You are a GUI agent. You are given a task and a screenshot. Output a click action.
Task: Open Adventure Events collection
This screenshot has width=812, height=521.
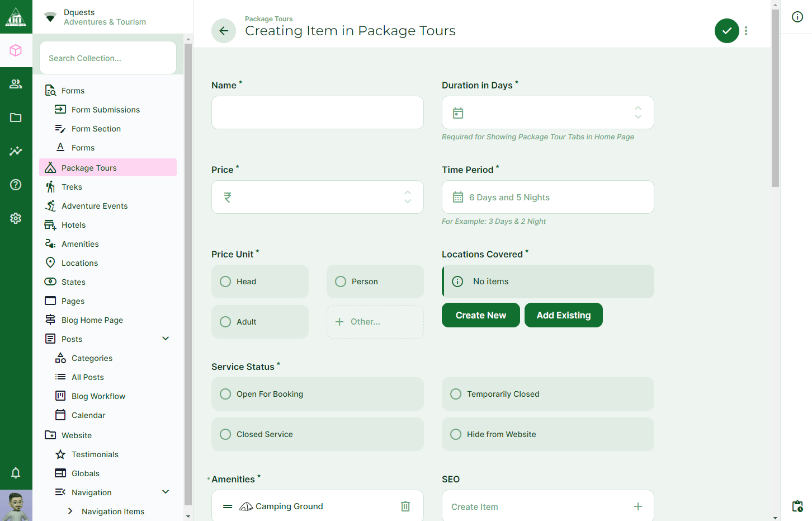point(108,206)
